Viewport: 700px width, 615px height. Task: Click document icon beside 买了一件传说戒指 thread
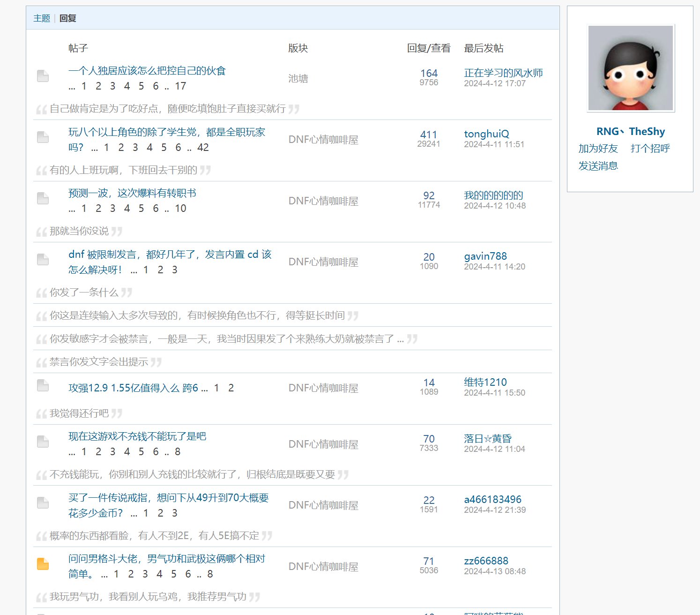pos(43,502)
